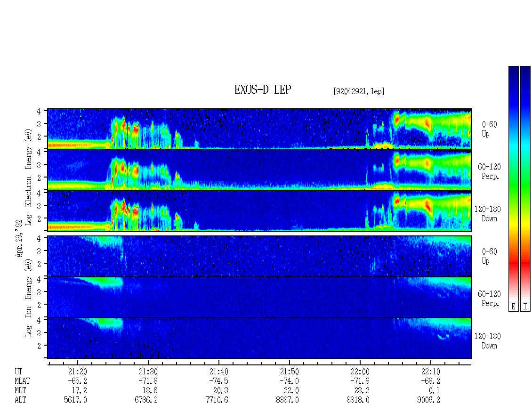Image resolution: width=532 pixels, height=412 pixels.
Task: Open the ion 60-120 Perp. spectrogram panel
Action: pyautogui.click(x=259, y=298)
